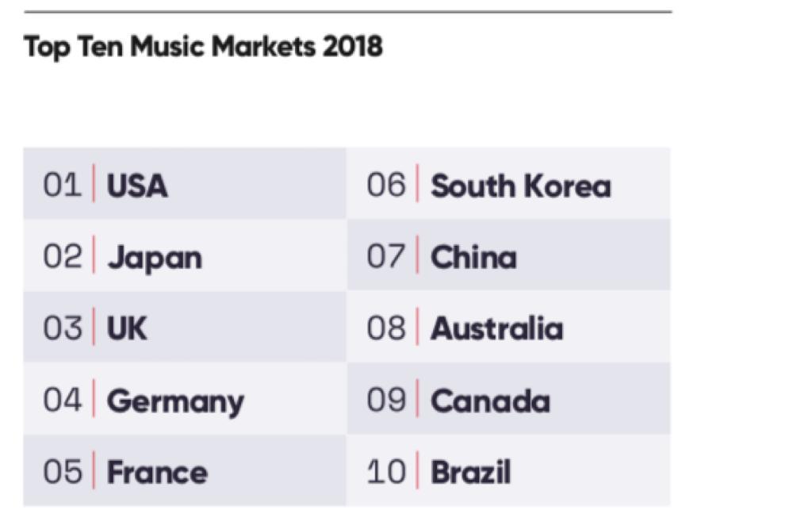Select the Japan entry ranked 02
Image resolution: width=812 pixels, height=529 pixels.
pyautogui.click(x=185, y=255)
